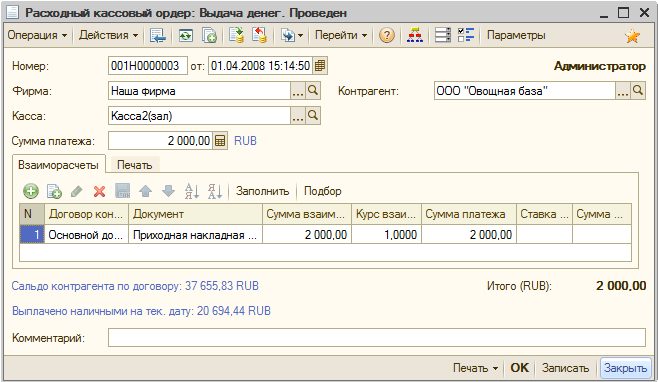Screen dimensions: 658x382
Task: Search Контрагент with magnifier icon
Action: (x=638, y=91)
